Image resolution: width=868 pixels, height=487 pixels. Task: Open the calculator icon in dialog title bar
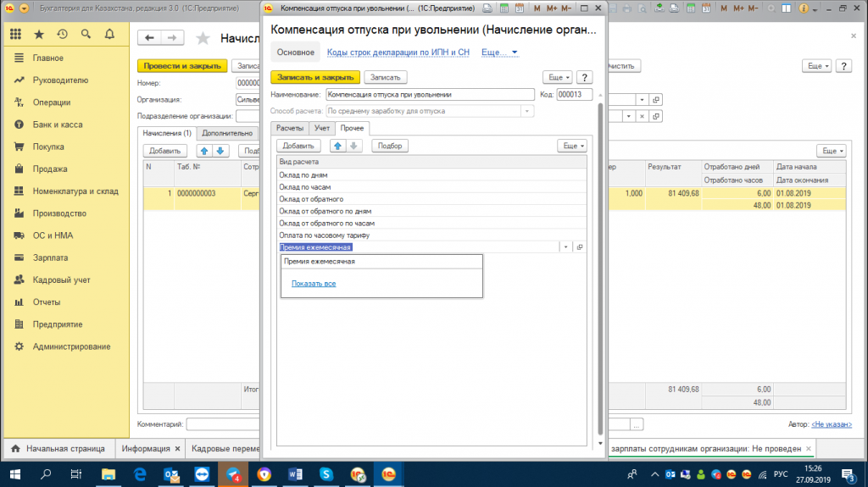click(504, 8)
